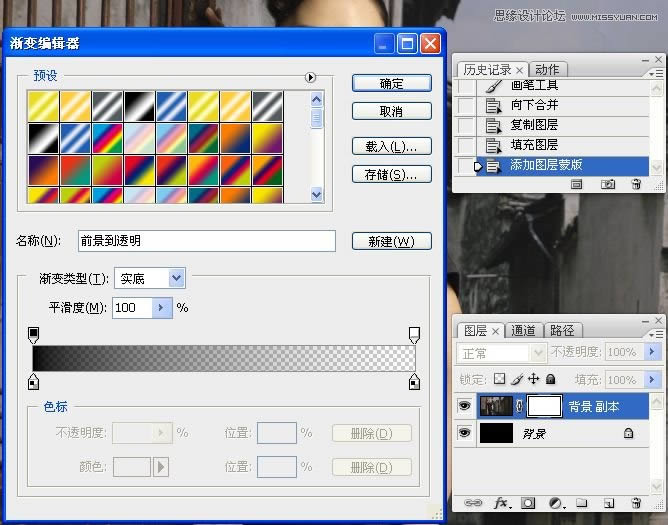The width and height of the screenshot is (668, 525).
Task: Click the History panel trash icon
Action: 635,185
